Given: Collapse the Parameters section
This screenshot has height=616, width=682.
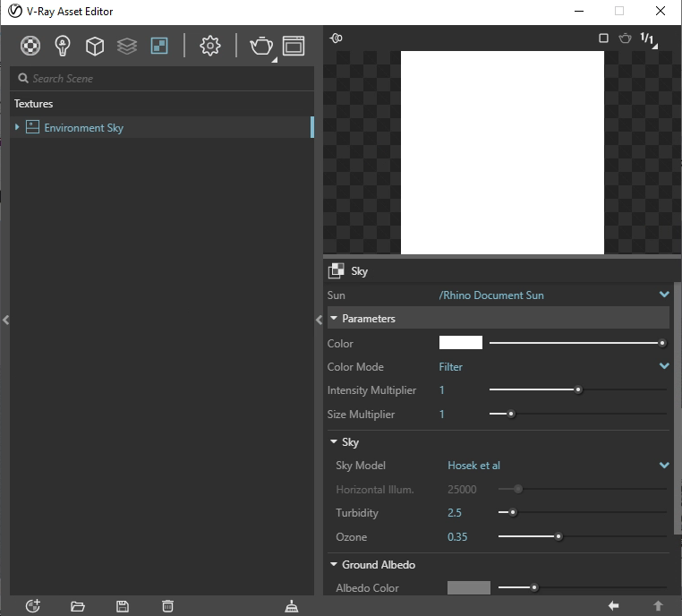Looking at the screenshot, I should coord(334,319).
